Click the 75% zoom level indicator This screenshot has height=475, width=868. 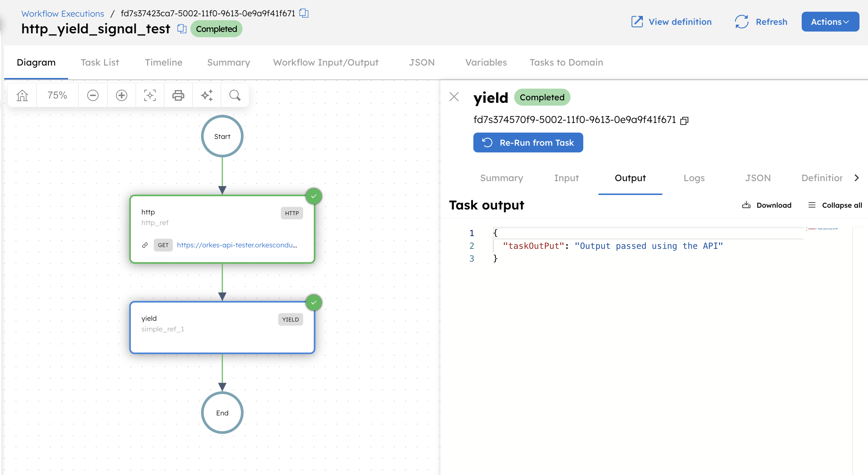pyautogui.click(x=57, y=95)
